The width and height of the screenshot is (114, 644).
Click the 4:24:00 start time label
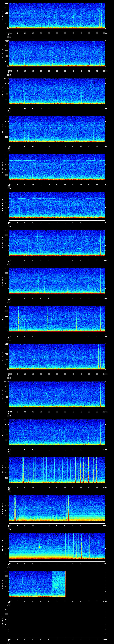pyautogui.click(x=9, y=33)
